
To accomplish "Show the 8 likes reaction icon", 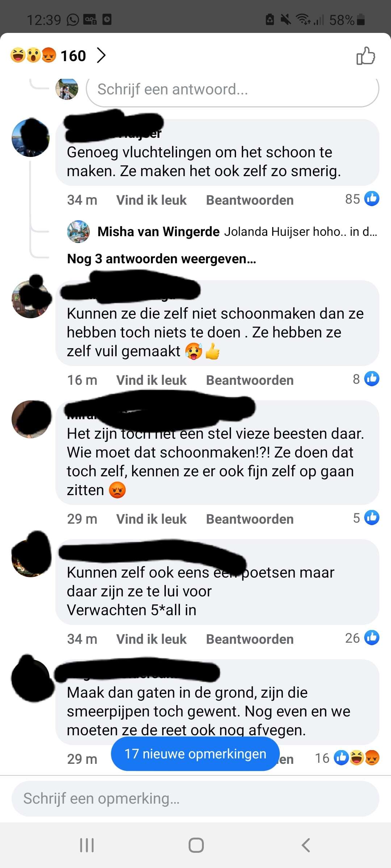I will (372, 379).
